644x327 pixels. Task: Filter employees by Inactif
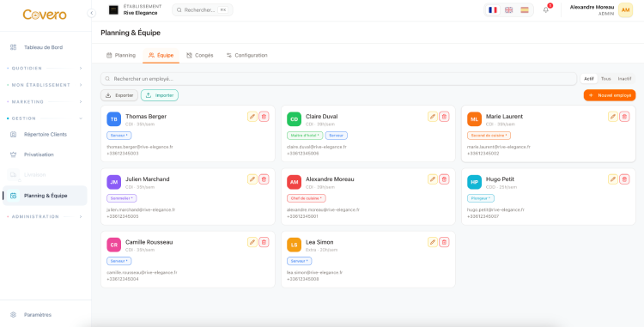tap(625, 79)
